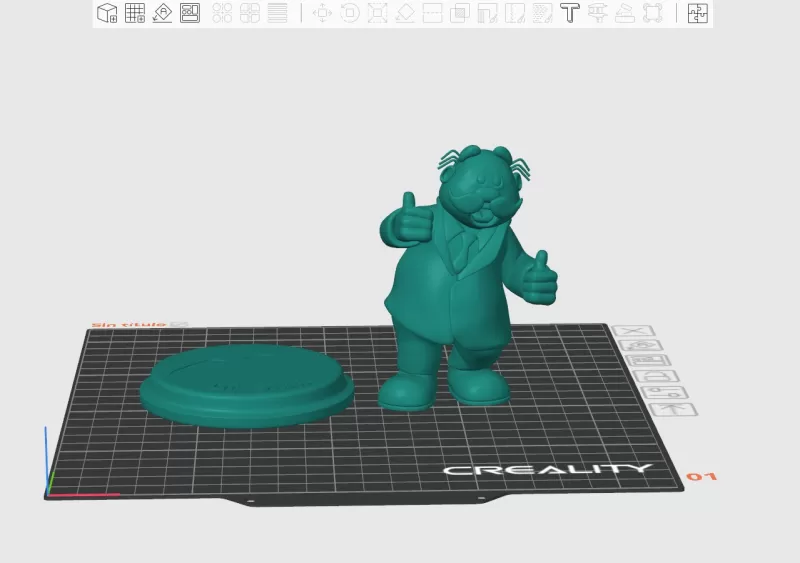Add a new plate with grid icon
This screenshot has height=563, width=800.
pyautogui.click(x=135, y=13)
